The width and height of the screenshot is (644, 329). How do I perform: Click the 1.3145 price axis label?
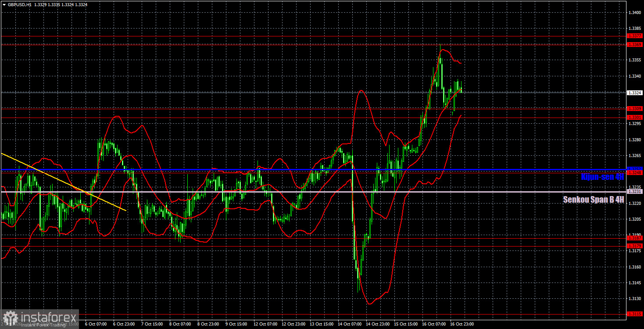pyautogui.click(x=634, y=283)
